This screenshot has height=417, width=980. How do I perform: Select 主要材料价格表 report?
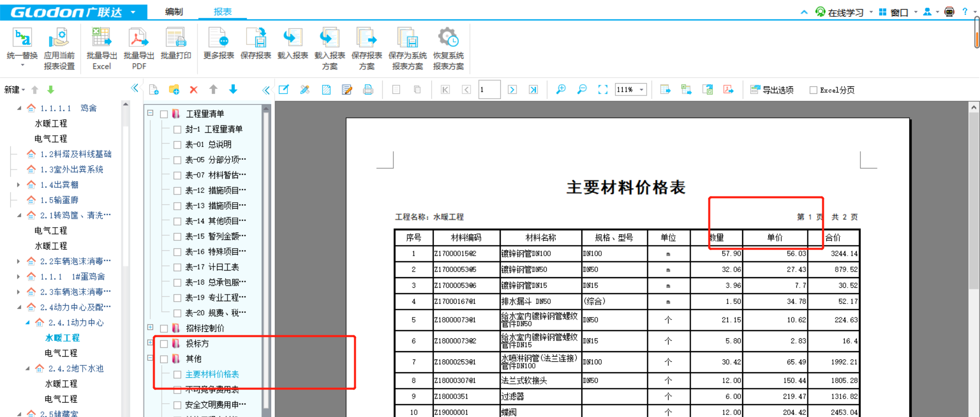pos(212,374)
